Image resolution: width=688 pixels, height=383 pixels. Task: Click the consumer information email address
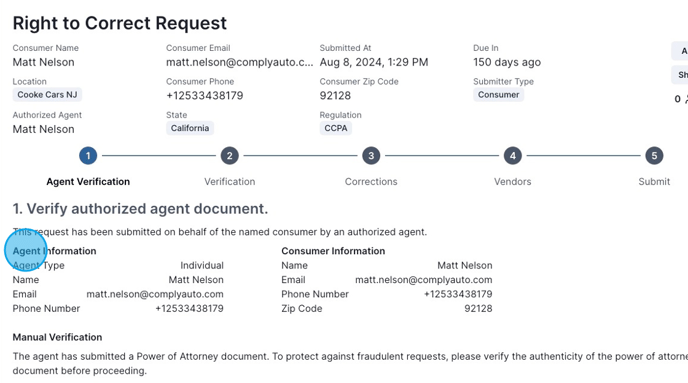pyautogui.click(x=424, y=280)
